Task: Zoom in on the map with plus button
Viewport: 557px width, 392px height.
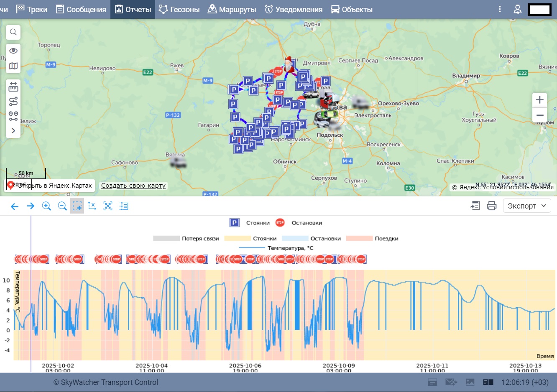Action: pyautogui.click(x=539, y=100)
